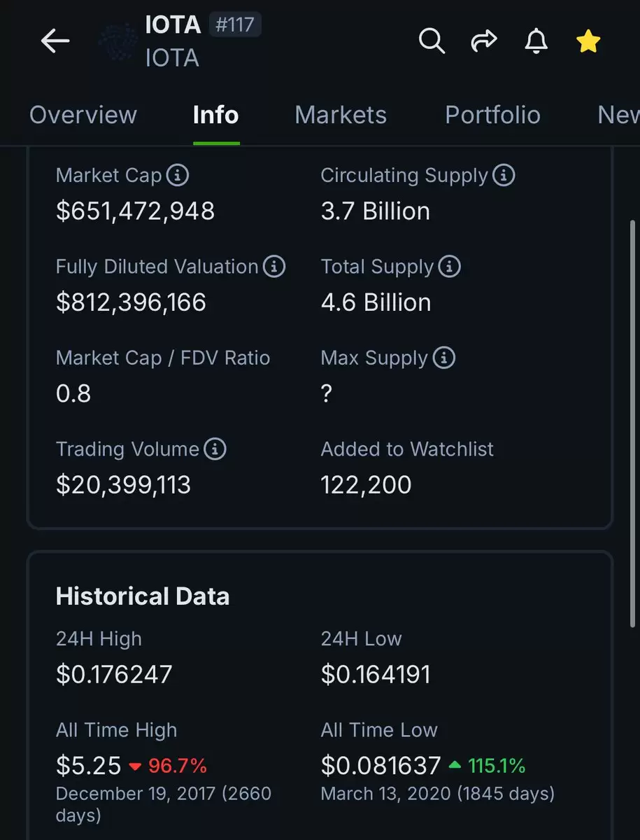
Task: Open the search magnifier icon
Action: 432,41
